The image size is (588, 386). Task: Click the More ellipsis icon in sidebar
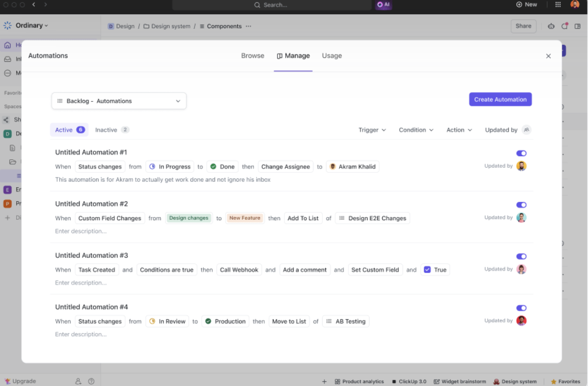pos(7,73)
